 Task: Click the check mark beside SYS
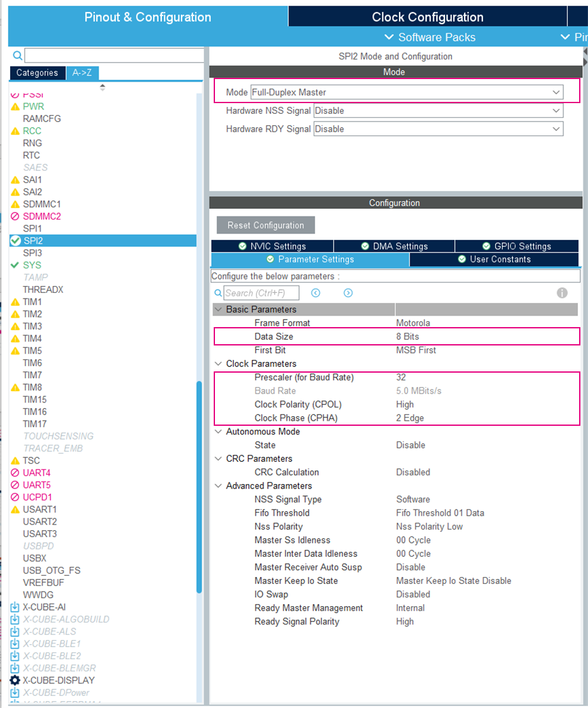[15, 265]
